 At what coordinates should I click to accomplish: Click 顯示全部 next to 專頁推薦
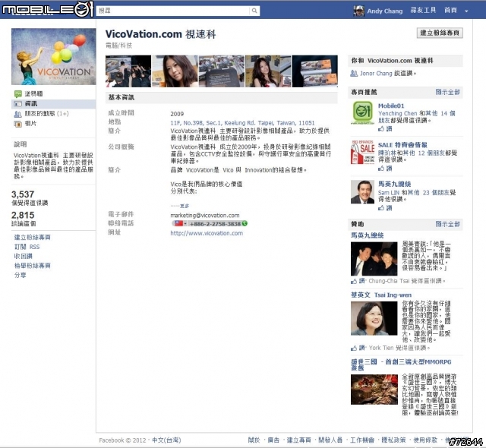(x=447, y=92)
